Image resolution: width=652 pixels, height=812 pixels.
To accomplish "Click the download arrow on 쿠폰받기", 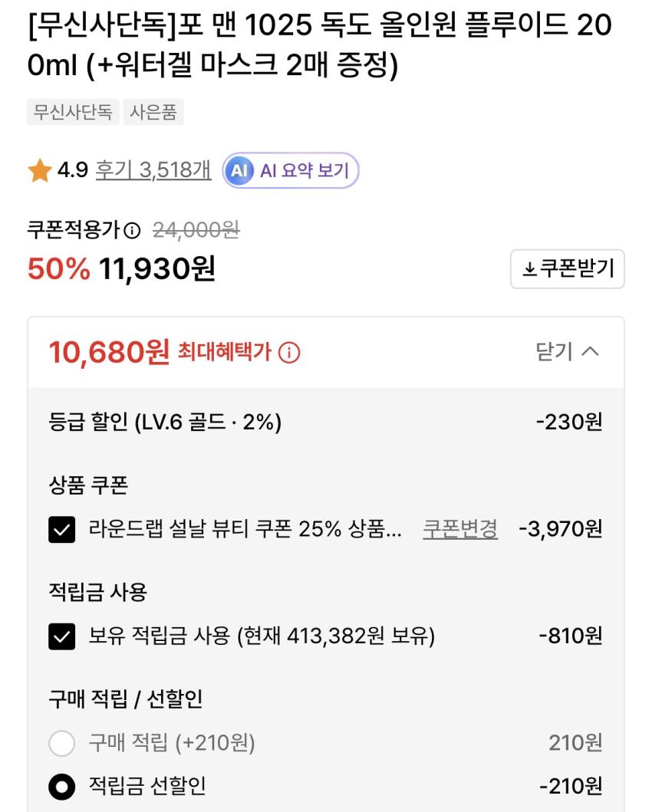I will (529, 269).
